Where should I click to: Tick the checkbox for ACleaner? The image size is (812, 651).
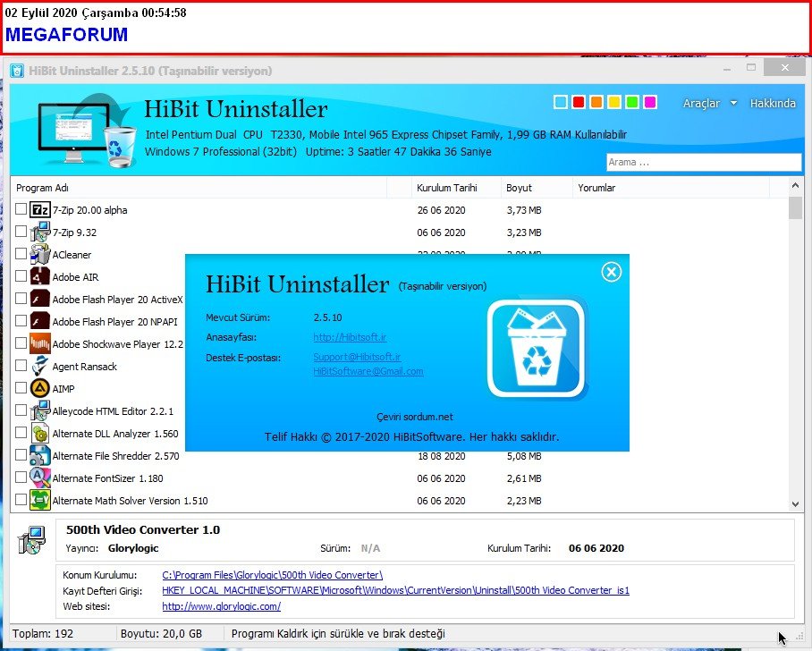pos(21,253)
